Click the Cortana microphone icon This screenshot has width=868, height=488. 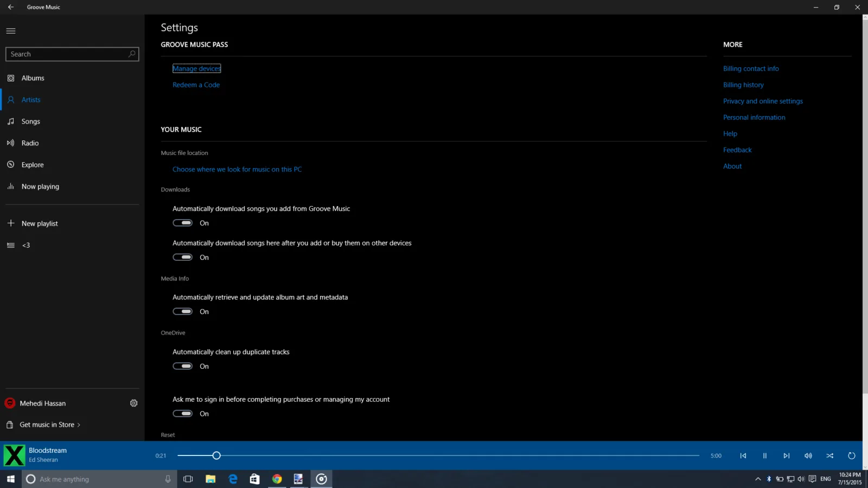(x=168, y=479)
